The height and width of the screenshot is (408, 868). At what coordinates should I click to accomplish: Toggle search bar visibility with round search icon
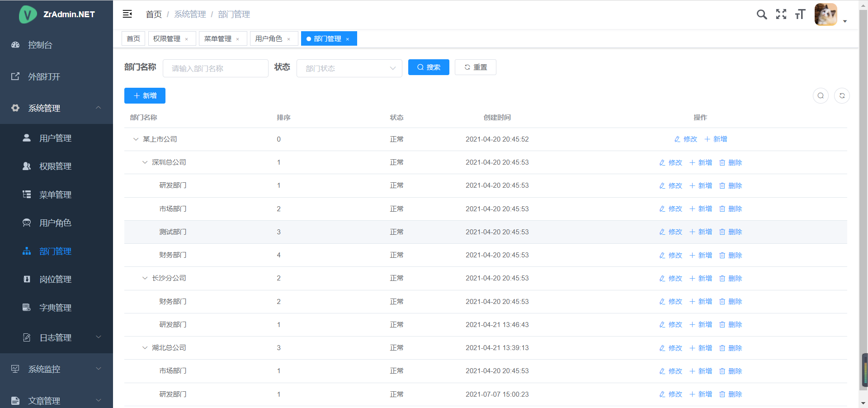(x=821, y=96)
